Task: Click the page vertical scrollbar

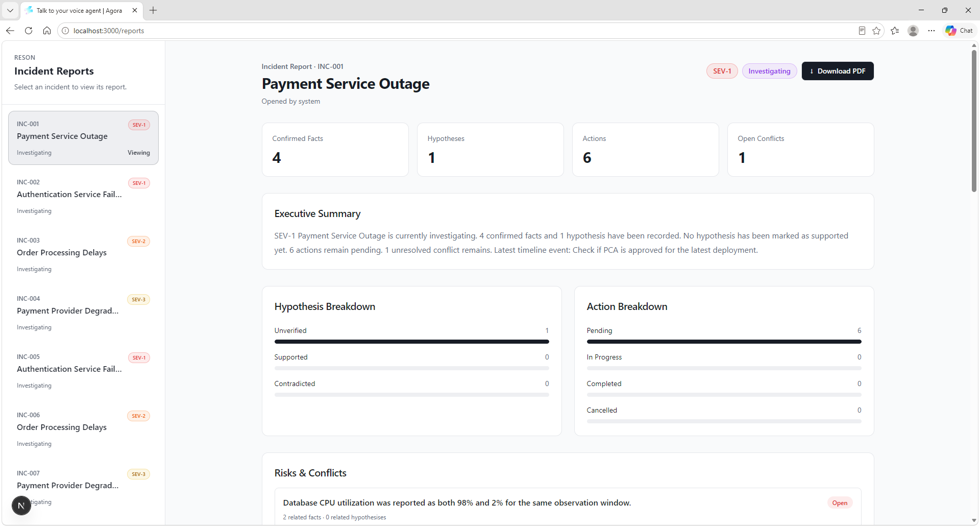Action: tap(974, 121)
